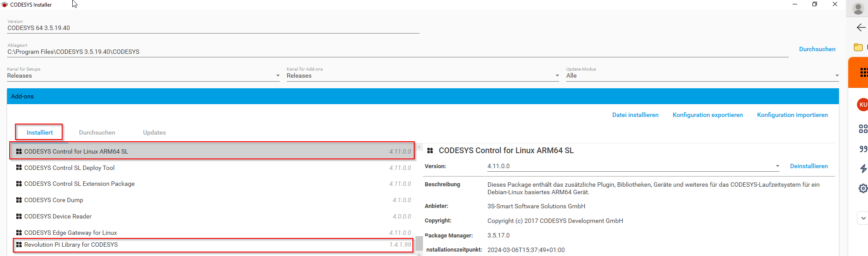The image size is (868, 256).
Task: Select CODESYS Core Dump entry
Action: 212,200
